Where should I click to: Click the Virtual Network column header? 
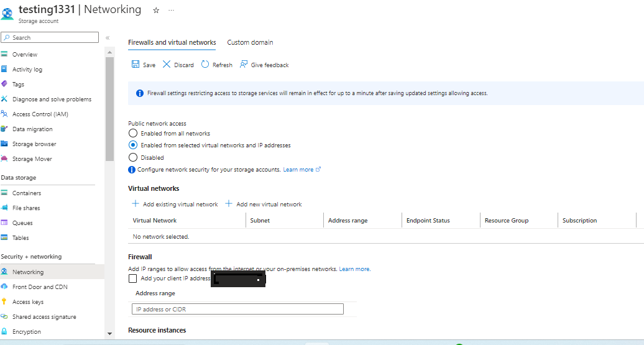pos(154,220)
